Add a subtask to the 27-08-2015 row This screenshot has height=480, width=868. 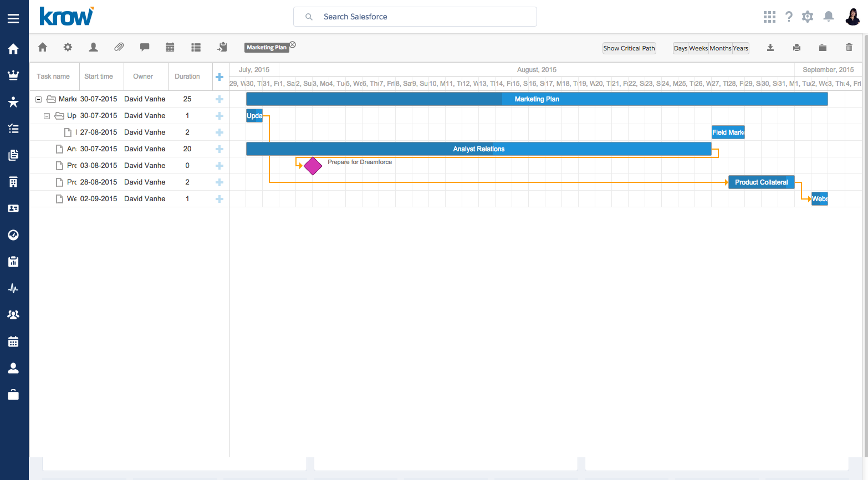[x=219, y=132]
